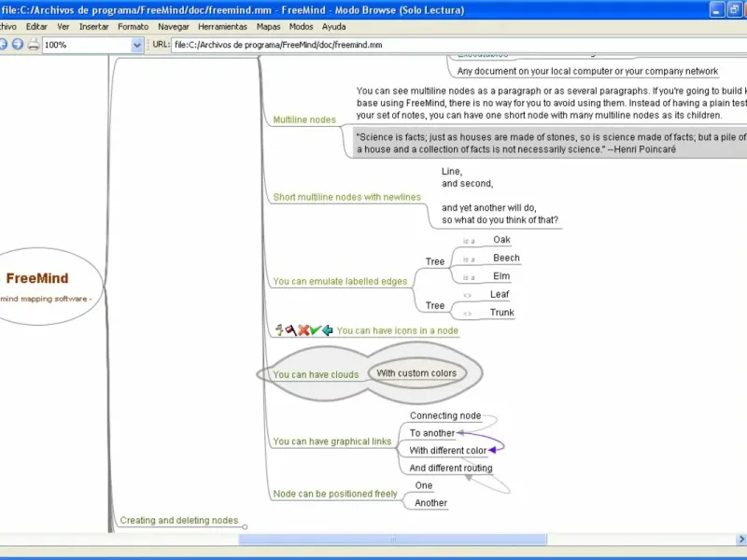
Task: Click the purple arrowhead at With different color
Action: 493,450
